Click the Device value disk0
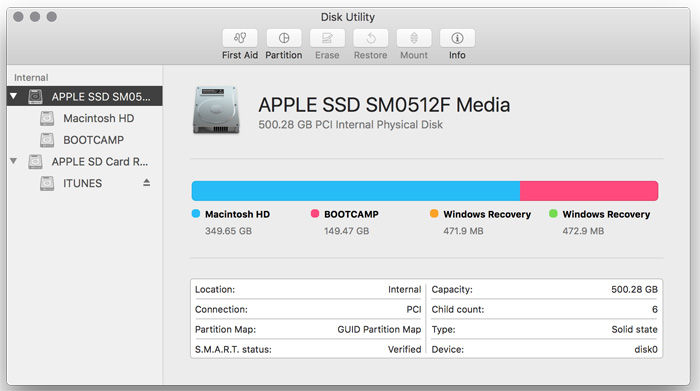The image size is (700, 391). (646, 349)
